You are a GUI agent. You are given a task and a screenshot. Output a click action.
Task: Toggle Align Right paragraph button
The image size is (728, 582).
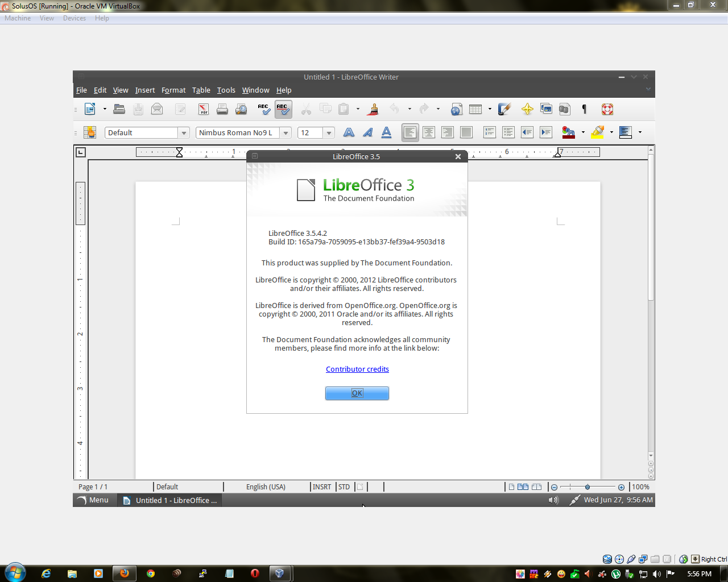(448, 132)
